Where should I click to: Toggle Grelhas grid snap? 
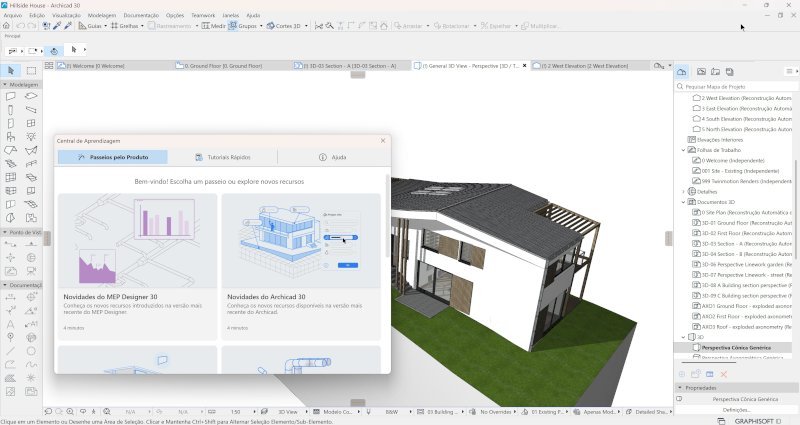(124, 26)
